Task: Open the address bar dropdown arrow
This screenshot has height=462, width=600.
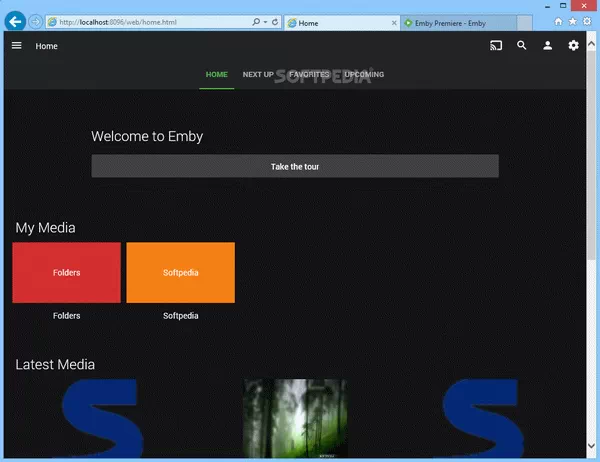Action: point(265,22)
